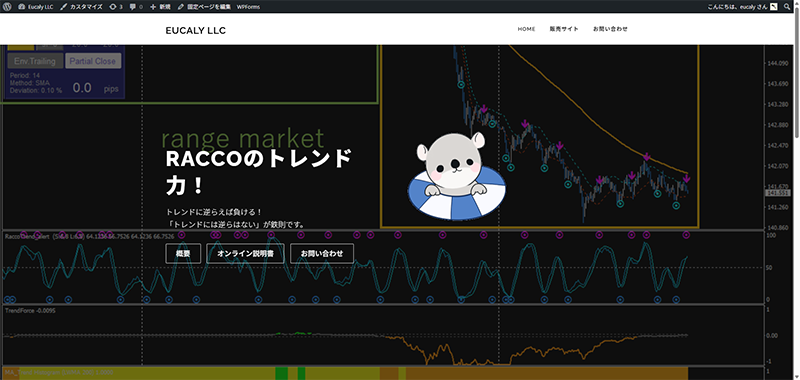Click the お問い合わせ hero button
800x380 pixels.
tap(322, 254)
